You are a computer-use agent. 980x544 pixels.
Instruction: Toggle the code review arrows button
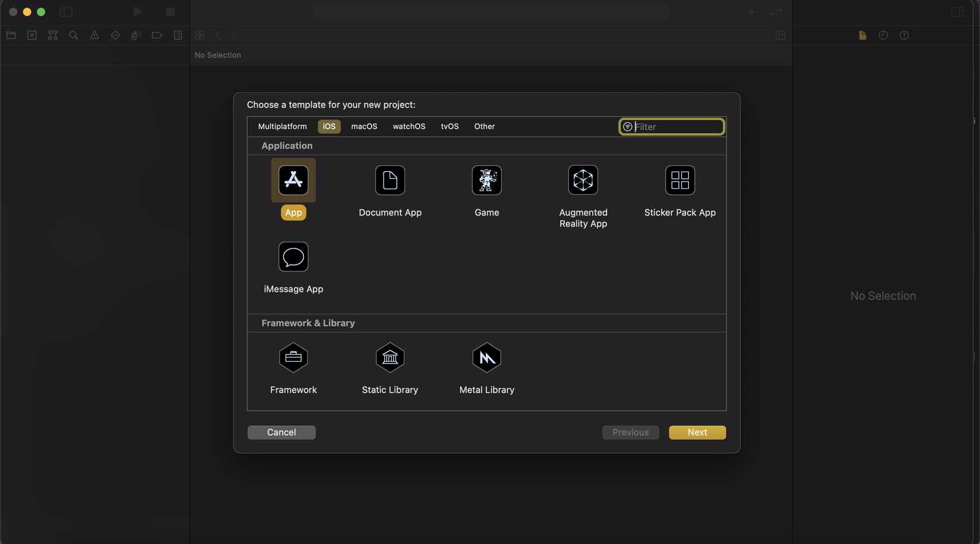pyautogui.click(x=776, y=12)
